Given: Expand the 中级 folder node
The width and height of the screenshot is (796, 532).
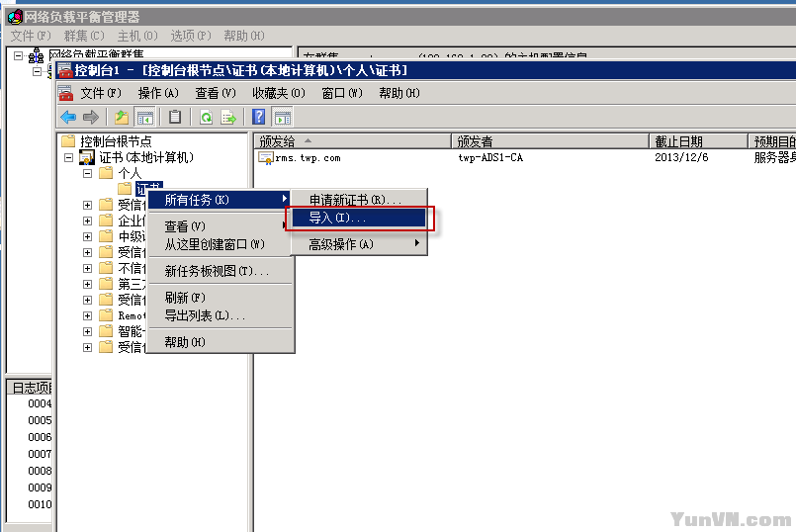Looking at the screenshot, I should coord(87,236).
